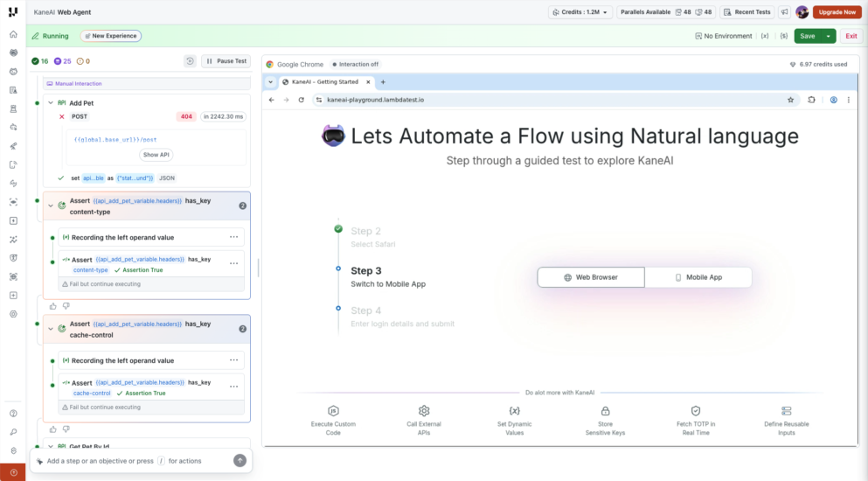Click the user profile avatar
The image size is (868, 481).
(802, 12)
